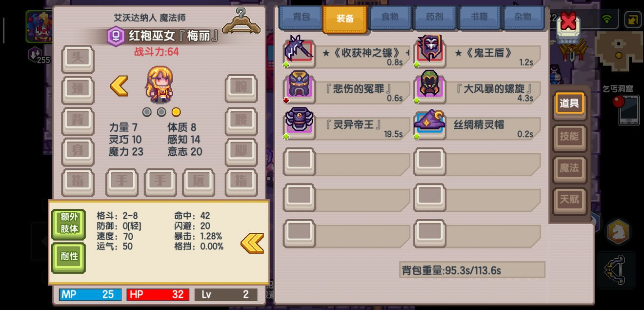Viewport: 644px width, 310px height.
Task: Select the 鬼王盾 shield item icon
Action: 429,50
